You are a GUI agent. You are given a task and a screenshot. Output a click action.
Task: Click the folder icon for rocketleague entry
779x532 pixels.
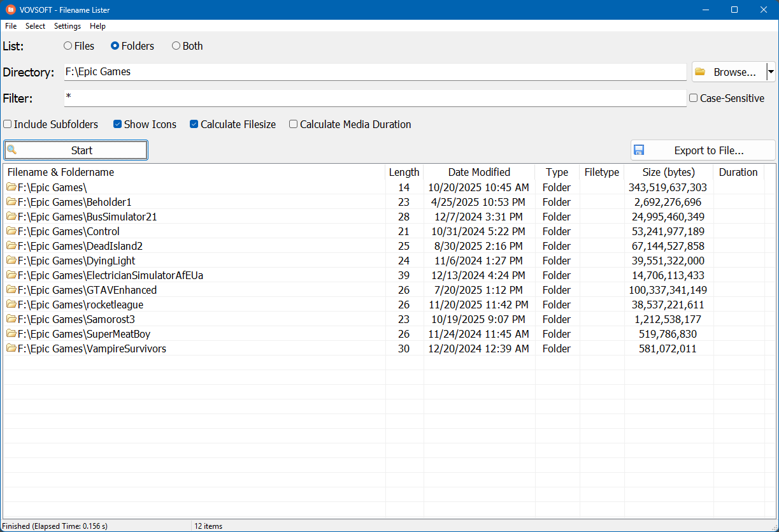11,305
